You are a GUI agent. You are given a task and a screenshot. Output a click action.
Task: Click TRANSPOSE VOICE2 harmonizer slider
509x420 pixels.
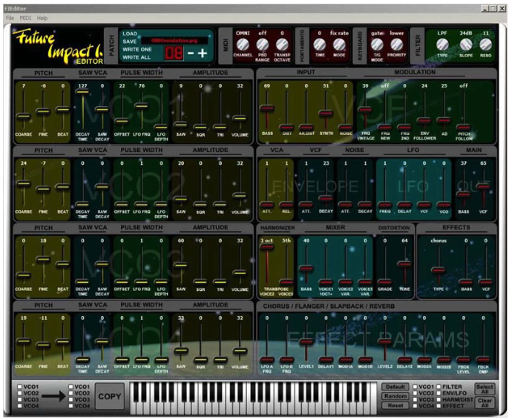[267, 247]
